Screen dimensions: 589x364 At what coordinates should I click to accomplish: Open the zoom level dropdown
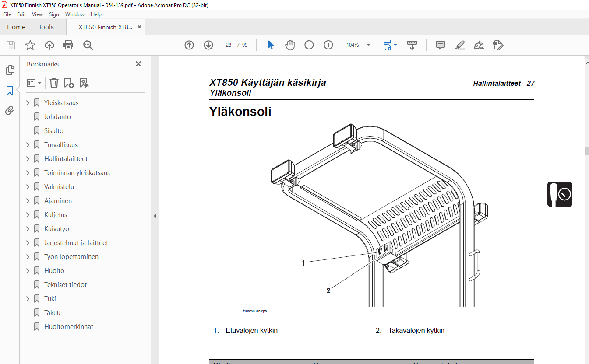pos(368,45)
